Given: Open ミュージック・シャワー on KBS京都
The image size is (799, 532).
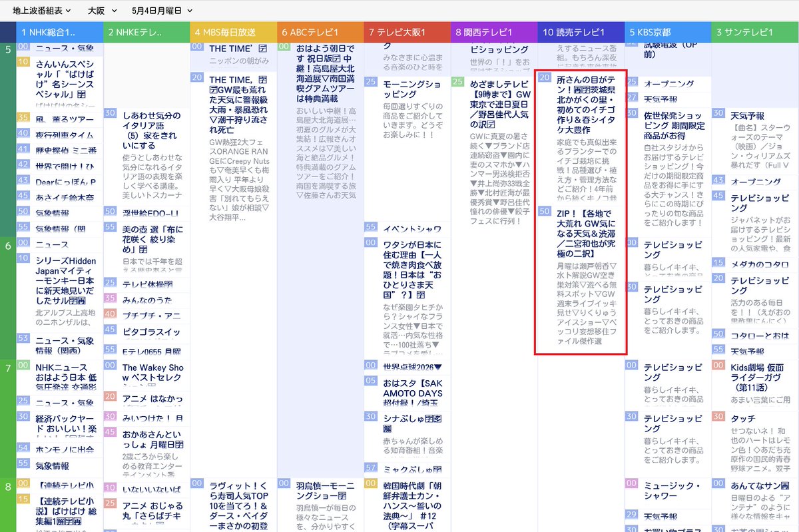Looking at the screenshot, I should 674,491.
